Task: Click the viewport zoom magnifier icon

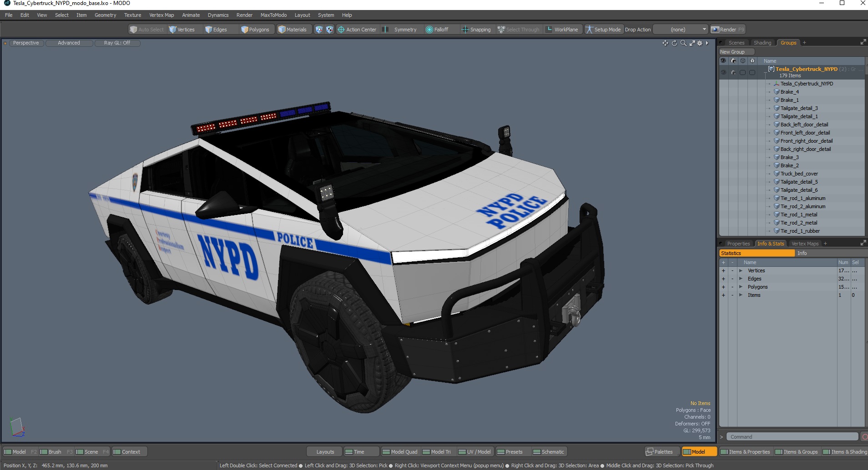Action: coord(683,43)
